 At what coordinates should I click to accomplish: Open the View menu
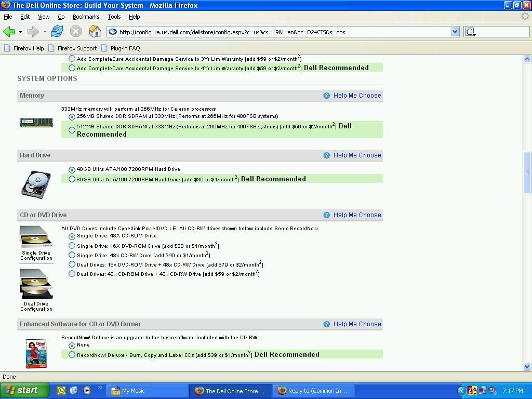click(44, 17)
